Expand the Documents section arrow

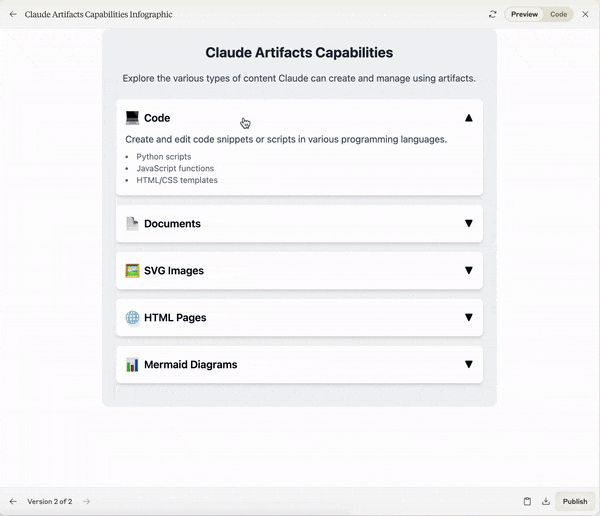pyautogui.click(x=468, y=223)
